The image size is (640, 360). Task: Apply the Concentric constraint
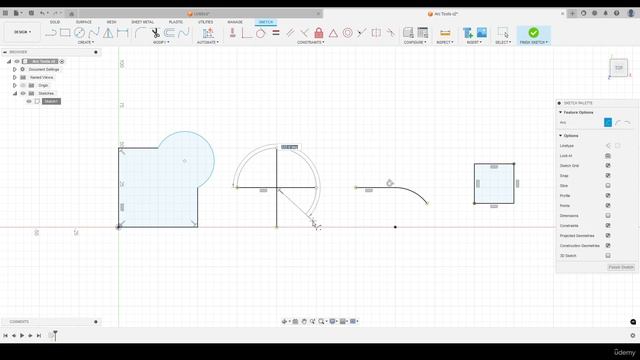tap(347, 33)
